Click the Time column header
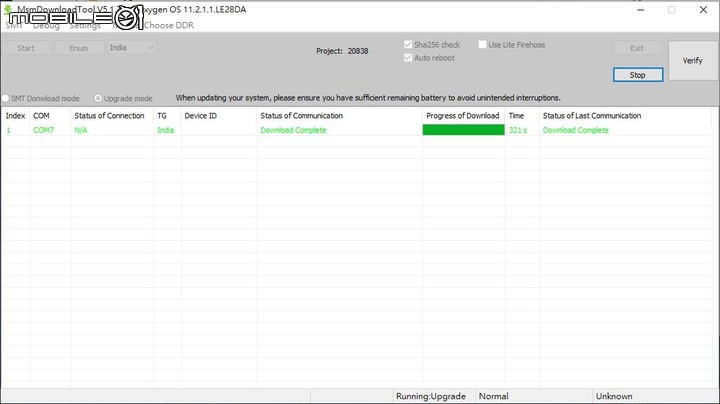720x404 pixels. pos(522,116)
